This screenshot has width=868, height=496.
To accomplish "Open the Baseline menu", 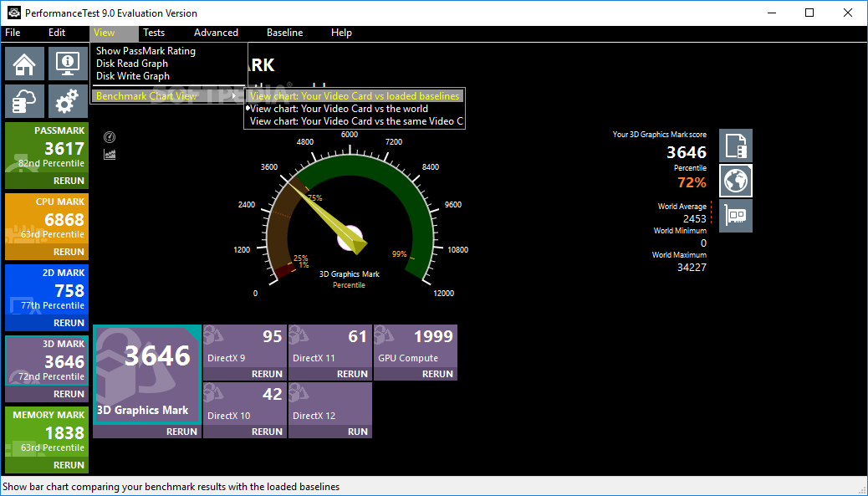I will pyautogui.click(x=284, y=33).
